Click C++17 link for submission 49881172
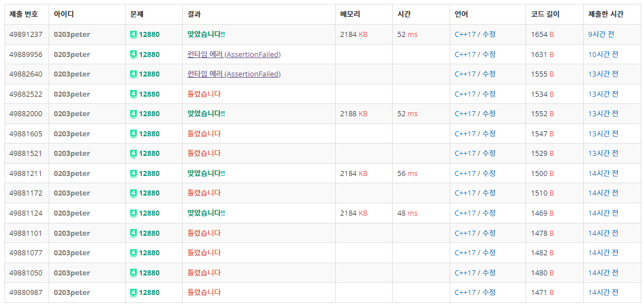644x305 pixels. pos(465,193)
